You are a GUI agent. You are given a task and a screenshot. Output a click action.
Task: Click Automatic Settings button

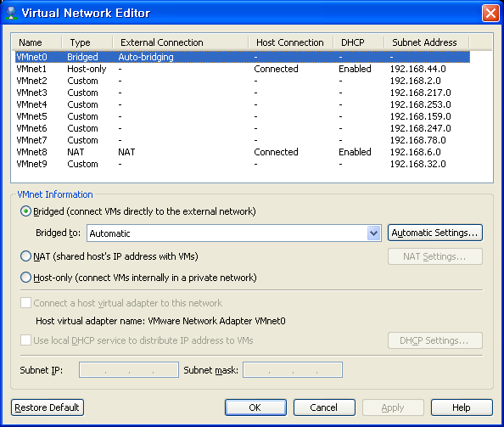click(435, 233)
